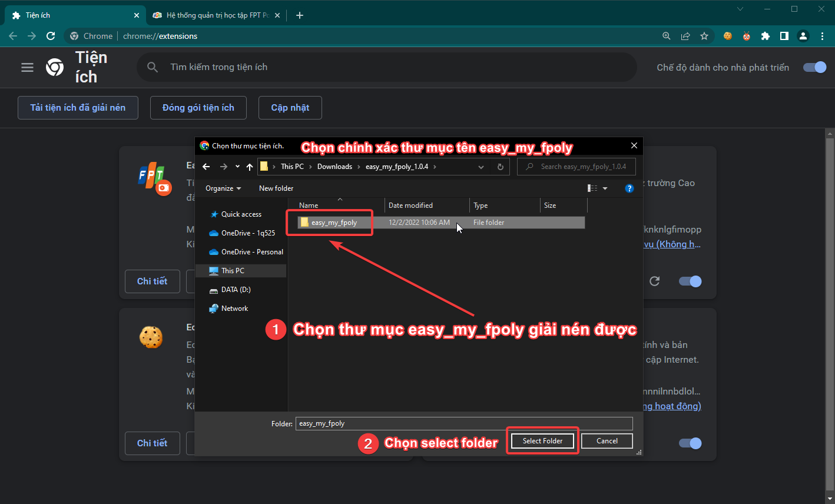Expand path chevron after Downloads
Screen dimensions: 835x504
(x=359, y=167)
